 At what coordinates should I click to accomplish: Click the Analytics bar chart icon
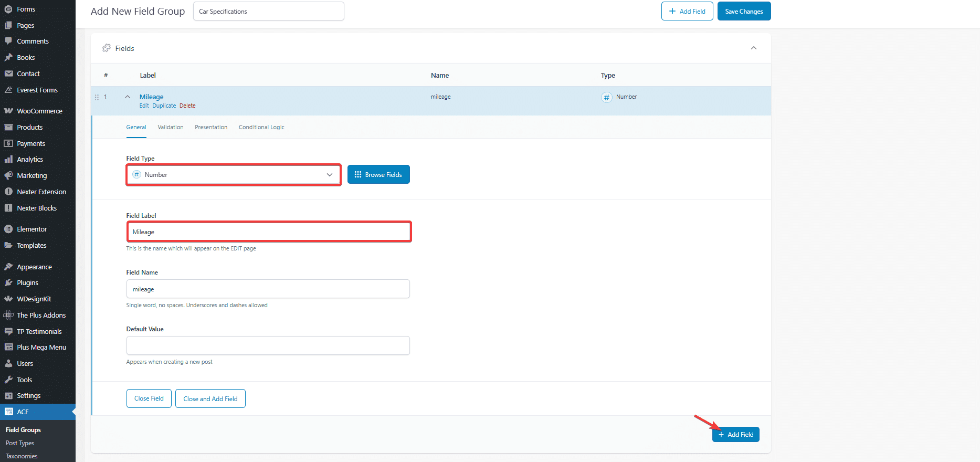(x=8, y=159)
